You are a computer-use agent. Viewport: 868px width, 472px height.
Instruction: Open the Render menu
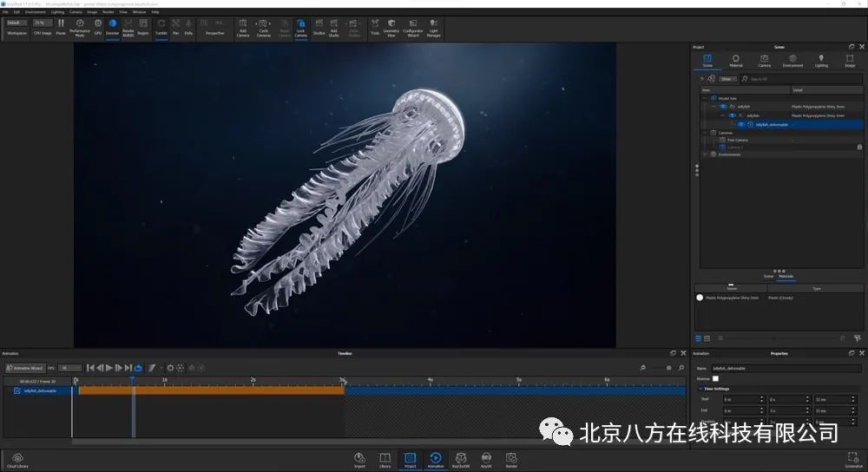click(108, 11)
